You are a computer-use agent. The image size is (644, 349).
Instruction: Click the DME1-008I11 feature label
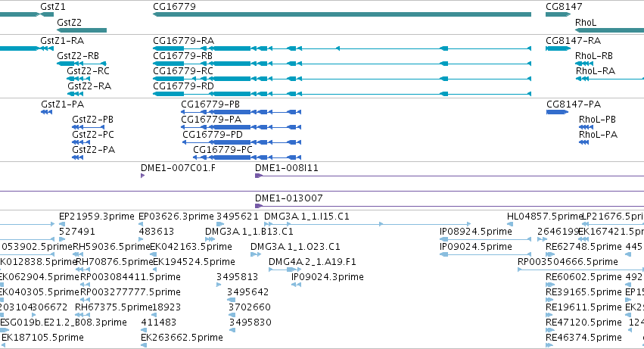coord(287,168)
